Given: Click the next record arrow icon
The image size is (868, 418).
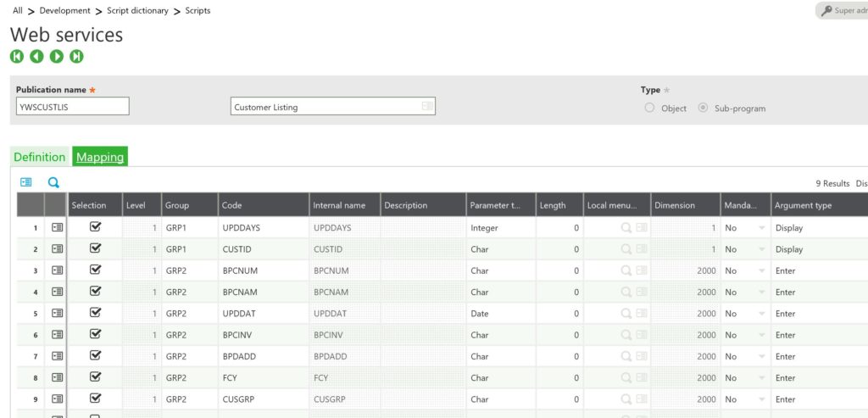Looking at the screenshot, I should pos(57,57).
